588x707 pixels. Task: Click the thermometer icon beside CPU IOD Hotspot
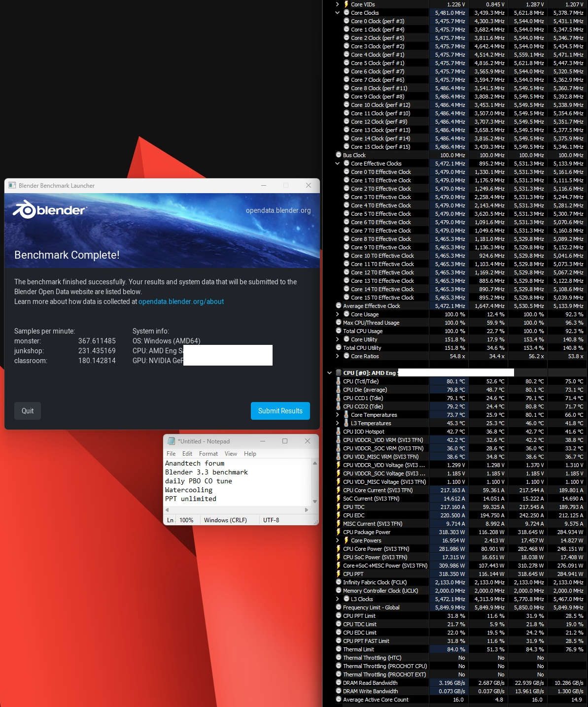pos(339,431)
